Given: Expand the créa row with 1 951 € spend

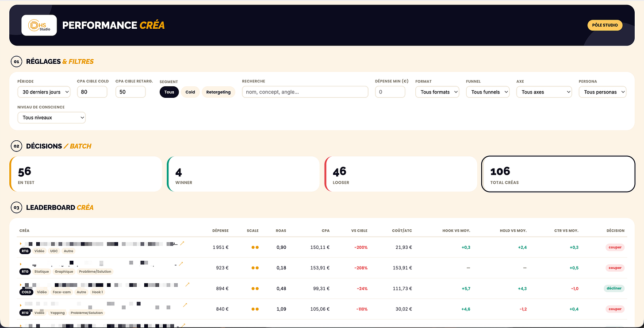Looking at the screenshot, I should (x=20, y=243).
